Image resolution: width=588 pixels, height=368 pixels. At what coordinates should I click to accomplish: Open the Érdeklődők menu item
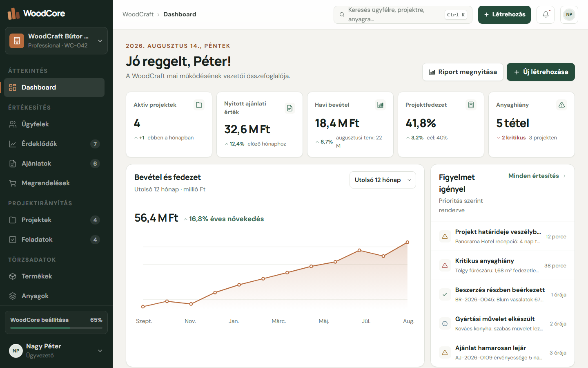click(x=54, y=144)
